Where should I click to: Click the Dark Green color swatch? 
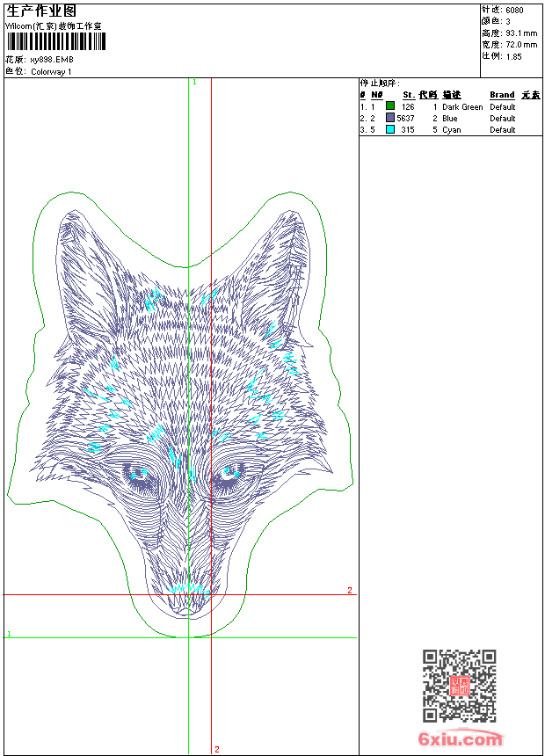tap(390, 106)
